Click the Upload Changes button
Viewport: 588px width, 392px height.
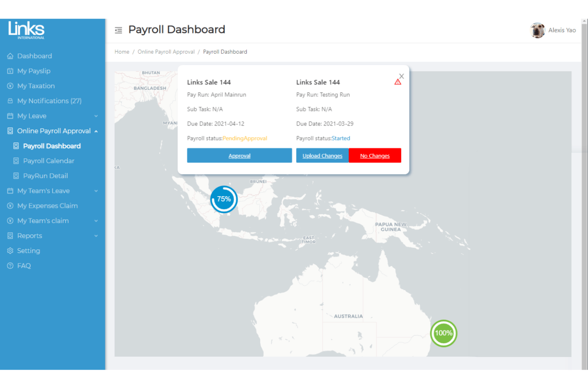[x=323, y=156]
